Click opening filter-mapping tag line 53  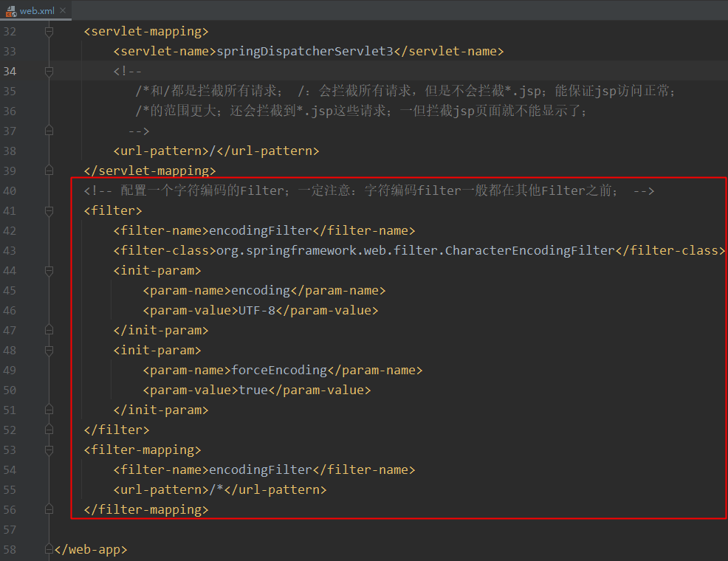click(x=142, y=450)
